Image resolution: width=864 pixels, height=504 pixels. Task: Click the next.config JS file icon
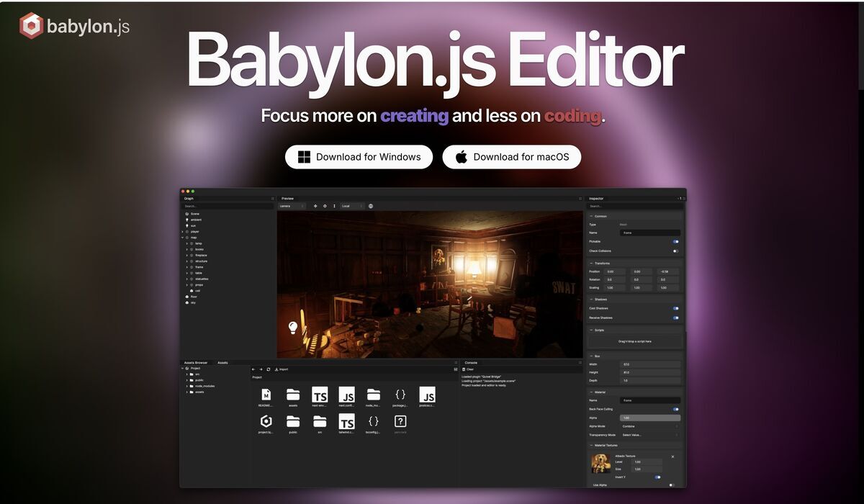(346, 395)
